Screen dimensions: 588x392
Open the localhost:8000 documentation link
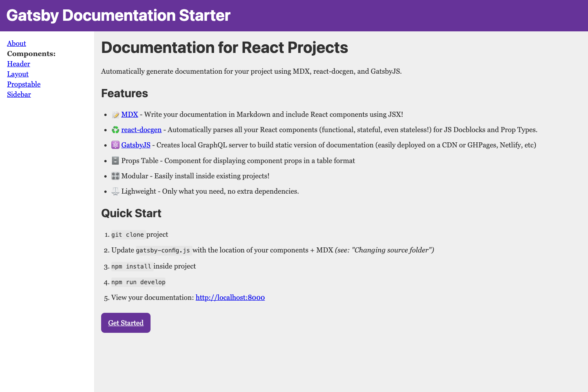pos(230,298)
